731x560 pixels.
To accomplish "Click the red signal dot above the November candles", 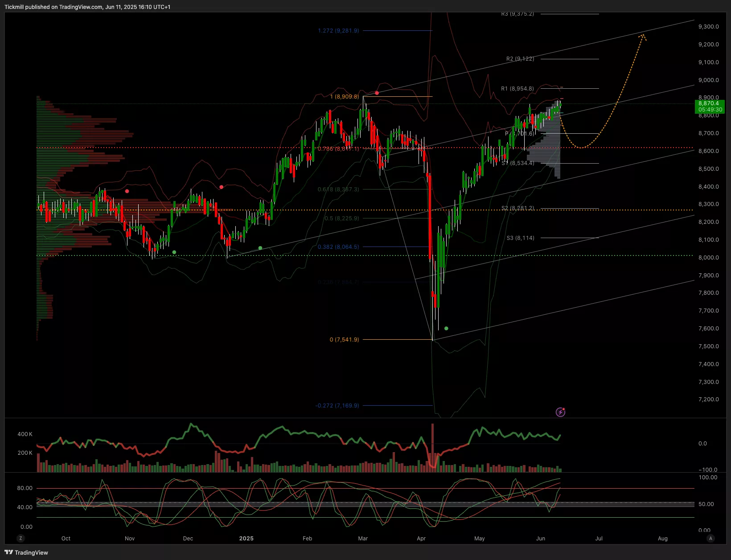I will (x=127, y=191).
